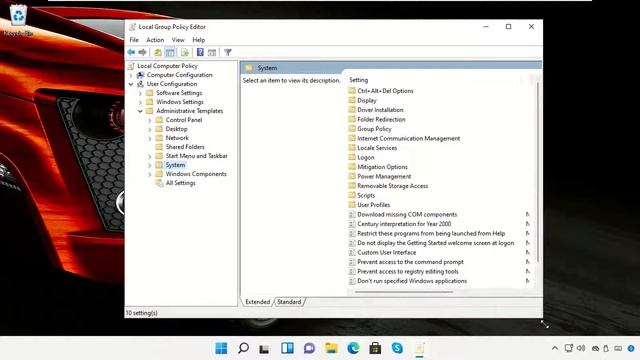Click the volume speaker tray icon
The height and width of the screenshot is (360, 640).
[581, 348]
